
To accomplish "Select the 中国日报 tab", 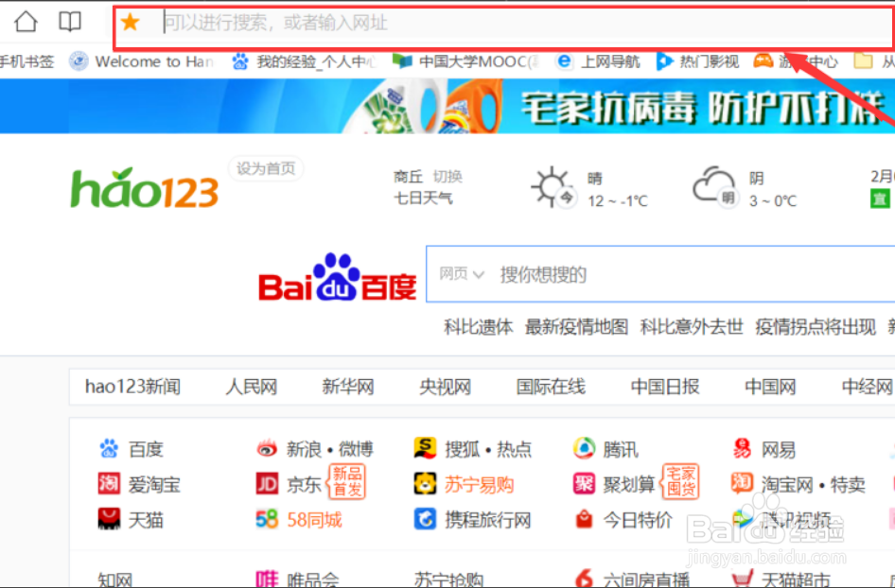I will point(664,387).
